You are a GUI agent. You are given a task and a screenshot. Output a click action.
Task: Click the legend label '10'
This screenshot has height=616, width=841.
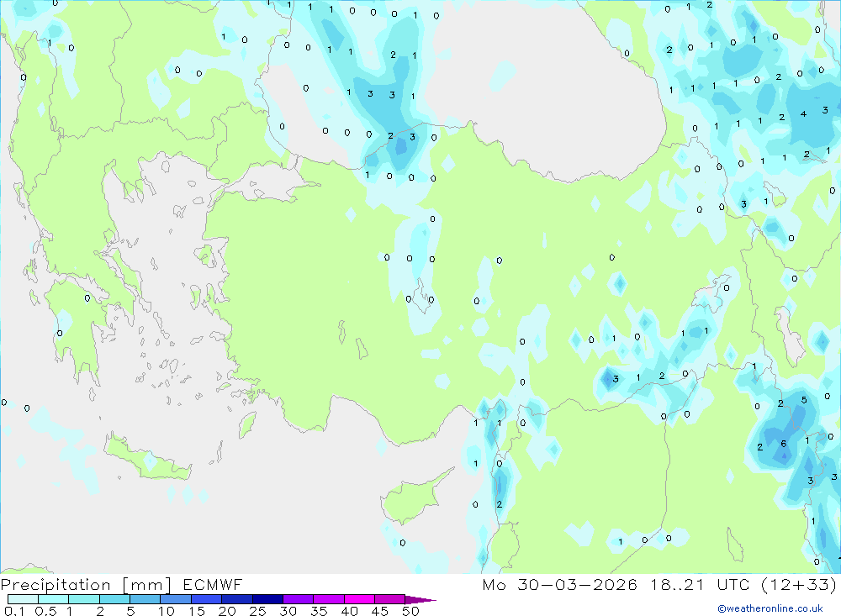[167, 611]
